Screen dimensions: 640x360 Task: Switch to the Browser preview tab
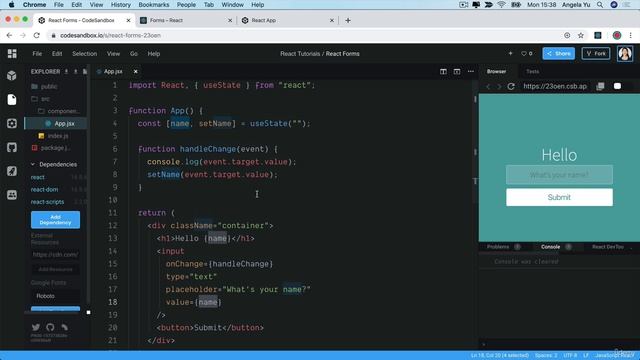[496, 71]
